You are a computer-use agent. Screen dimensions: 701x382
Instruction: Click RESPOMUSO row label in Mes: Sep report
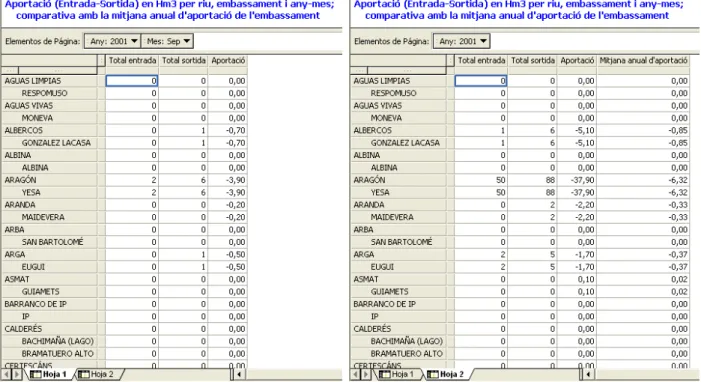click(x=49, y=93)
